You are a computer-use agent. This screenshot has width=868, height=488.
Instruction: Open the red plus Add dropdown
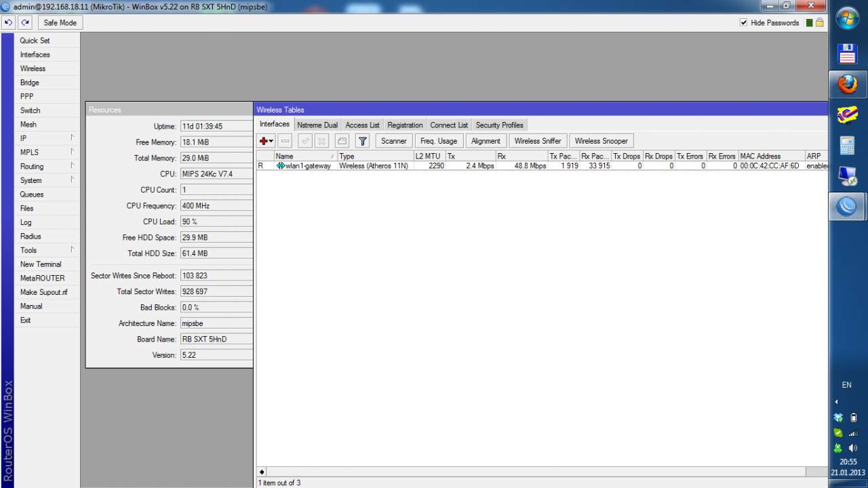267,141
